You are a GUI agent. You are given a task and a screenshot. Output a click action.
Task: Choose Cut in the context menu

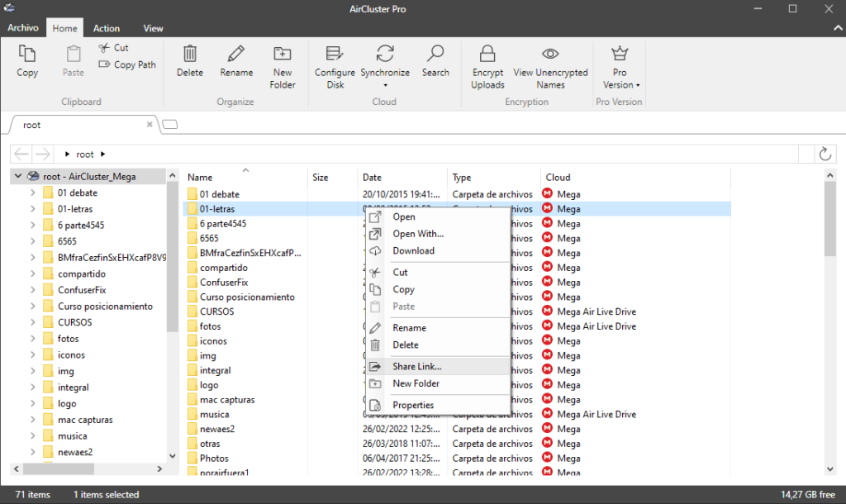(438, 273)
